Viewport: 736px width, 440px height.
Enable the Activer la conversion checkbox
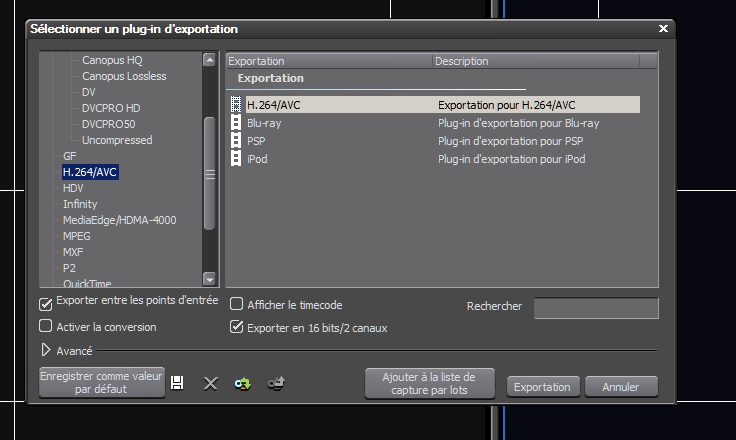[x=46, y=326]
